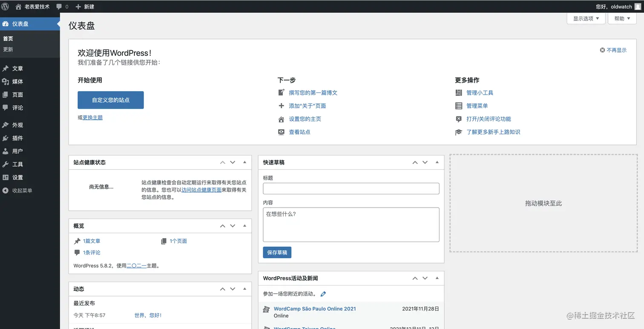This screenshot has width=644, height=329.
Task: Click the 评论 comment icon in the sidebar
Action: tap(6, 108)
